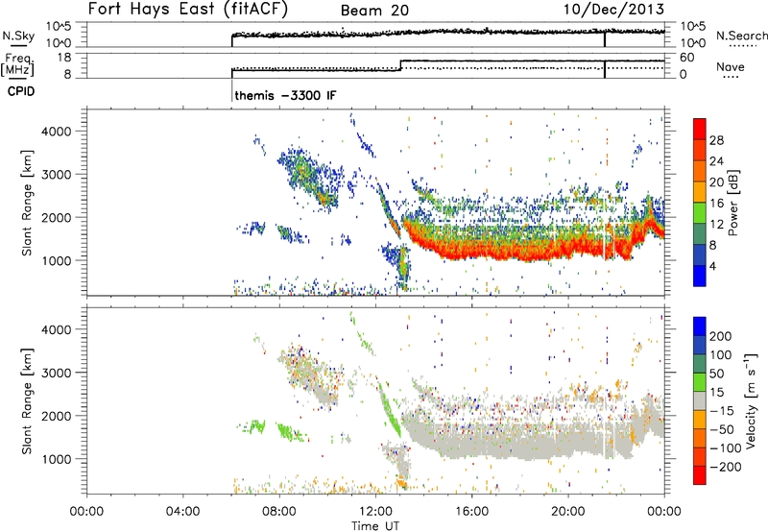The height and width of the screenshot is (532, 768).
Task: Click the '20:00' time axis label
Action: [x=567, y=512]
